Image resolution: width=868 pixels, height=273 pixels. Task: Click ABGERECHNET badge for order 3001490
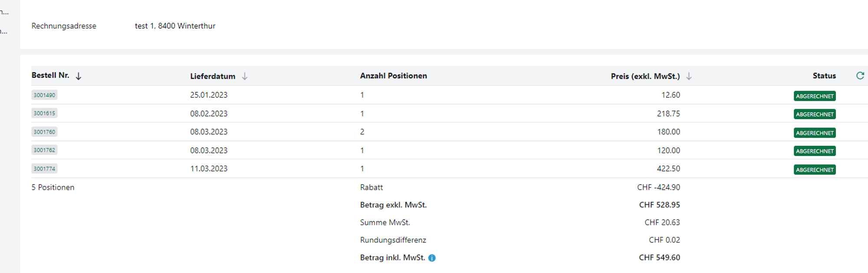click(x=815, y=96)
